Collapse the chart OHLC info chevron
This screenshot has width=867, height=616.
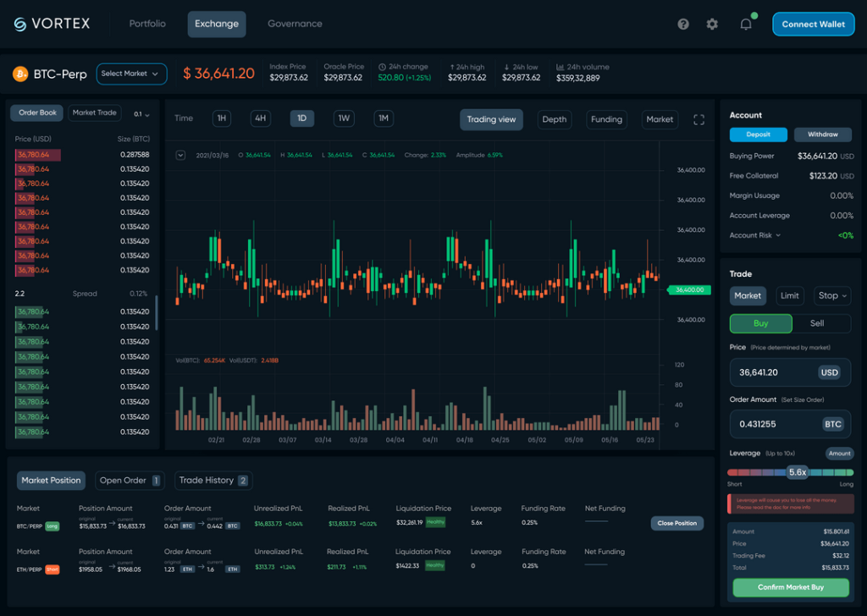[x=181, y=155]
